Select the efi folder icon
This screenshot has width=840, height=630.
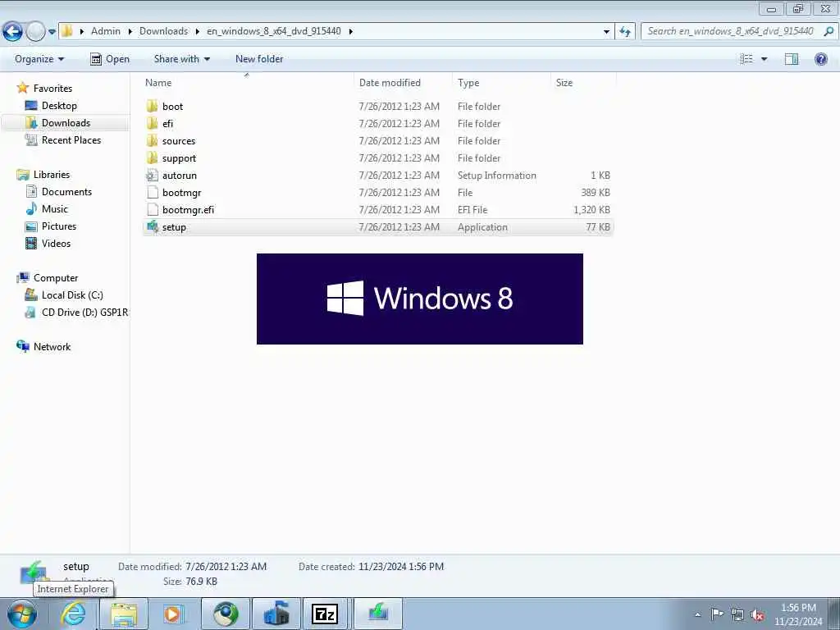click(x=152, y=123)
